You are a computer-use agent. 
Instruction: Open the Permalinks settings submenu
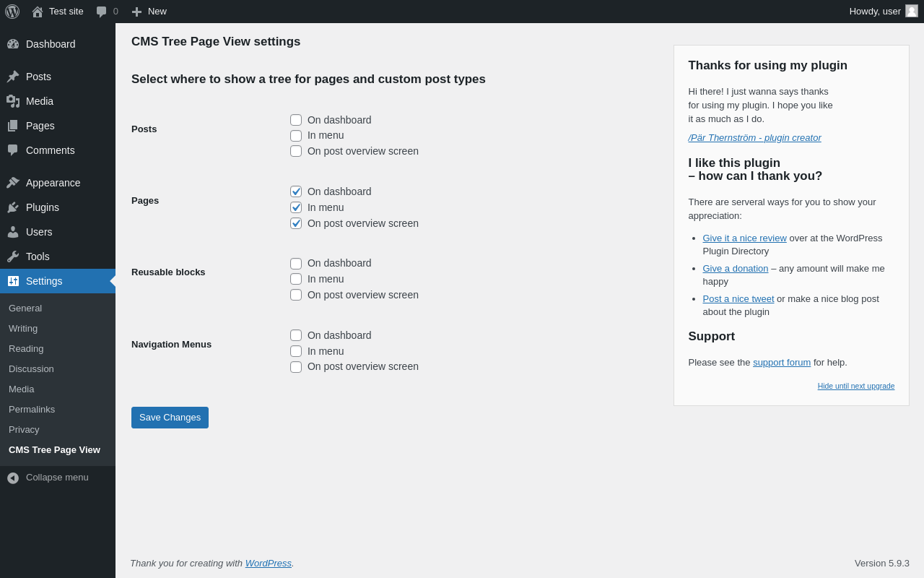[32, 409]
